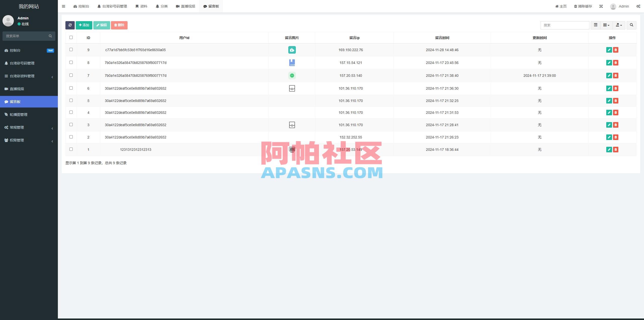Click inside the 搜索 search input field
Image resolution: width=644 pixels, height=320 pixels.
pos(564,25)
